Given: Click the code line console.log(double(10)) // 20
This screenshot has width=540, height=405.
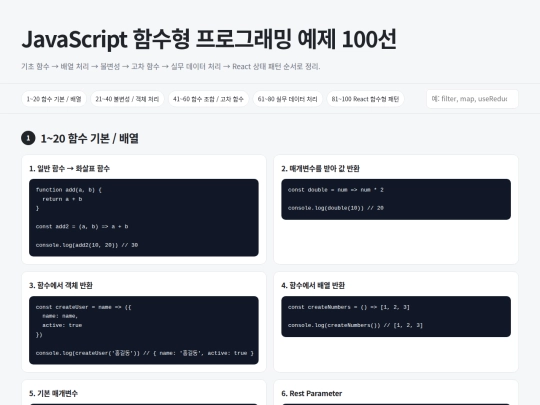Looking at the screenshot, I should [x=336, y=208].
